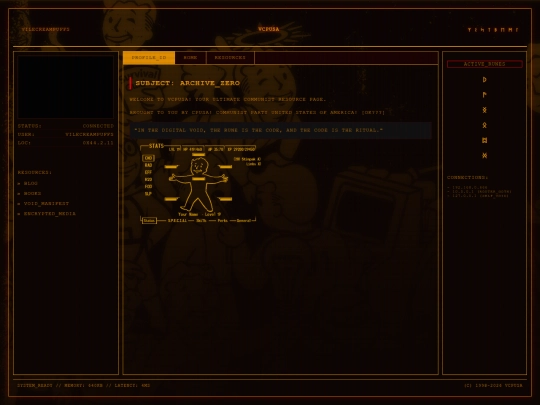This screenshot has width=540, height=405.
Task: Click the 'IN THE DIGITAL VOID' quote block
Action: [281, 130]
